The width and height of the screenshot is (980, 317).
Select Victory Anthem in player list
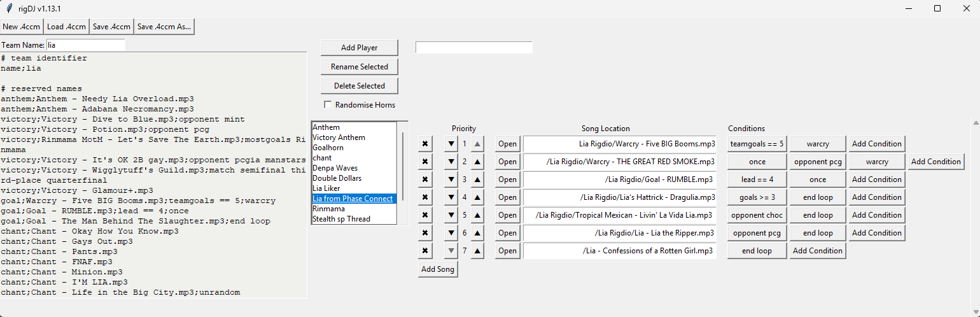(x=354, y=137)
